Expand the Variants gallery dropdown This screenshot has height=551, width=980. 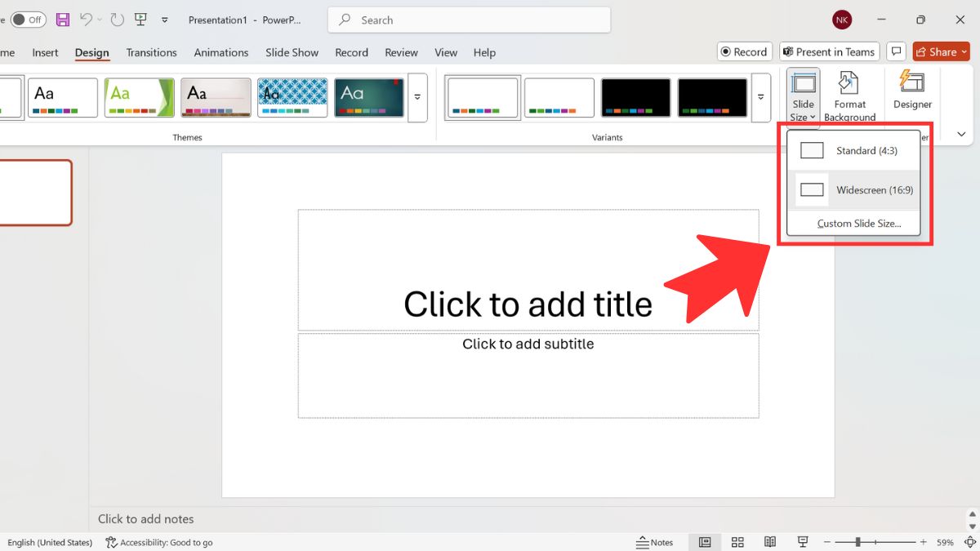pyautogui.click(x=760, y=97)
